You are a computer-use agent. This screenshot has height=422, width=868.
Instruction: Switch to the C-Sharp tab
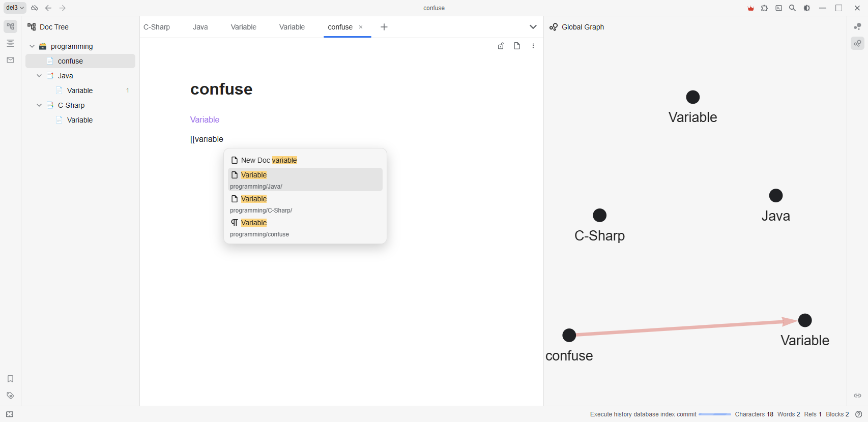(157, 27)
